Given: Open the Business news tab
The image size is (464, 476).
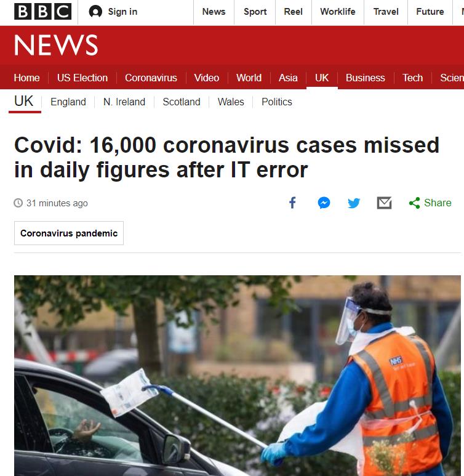Looking at the screenshot, I should coord(366,78).
